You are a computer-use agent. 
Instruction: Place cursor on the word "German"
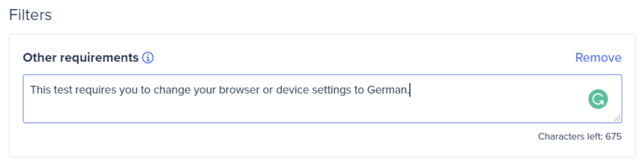pos(387,90)
